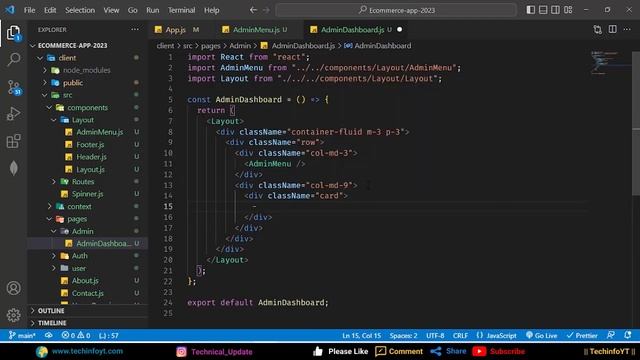Open changes compare icon in editor toolbar

(x=598, y=29)
